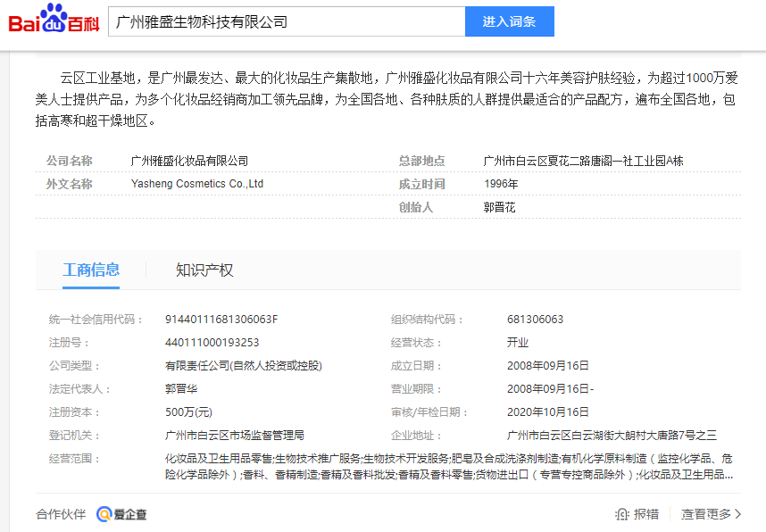Click the 合作伙伴 label
This screenshot has width=766, height=532.
coord(61,514)
